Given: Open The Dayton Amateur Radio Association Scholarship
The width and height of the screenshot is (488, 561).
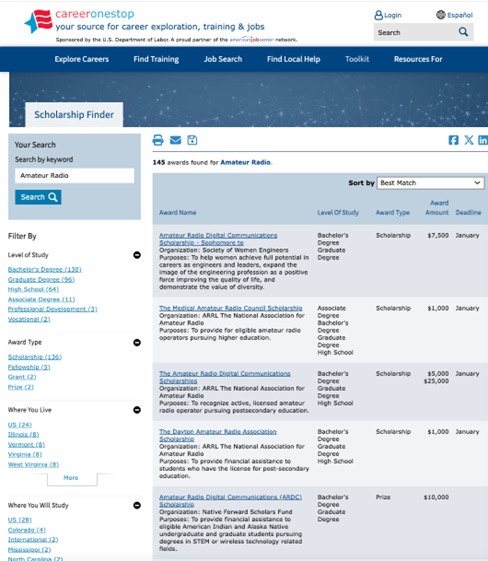Looking at the screenshot, I should pyautogui.click(x=218, y=435).
